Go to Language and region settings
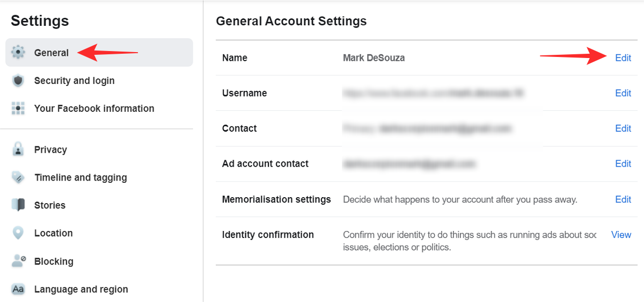Viewport: 644px width, 302px height. (x=81, y=289)
